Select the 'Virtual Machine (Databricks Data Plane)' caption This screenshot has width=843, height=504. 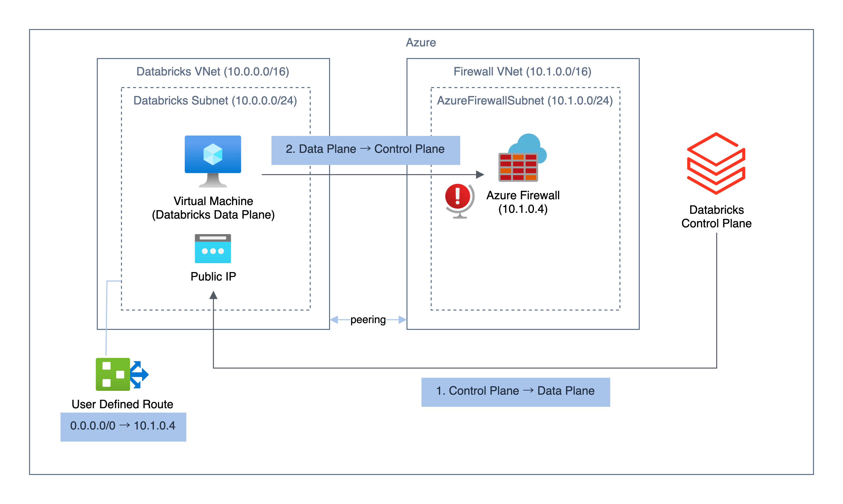tap(213, 208)
